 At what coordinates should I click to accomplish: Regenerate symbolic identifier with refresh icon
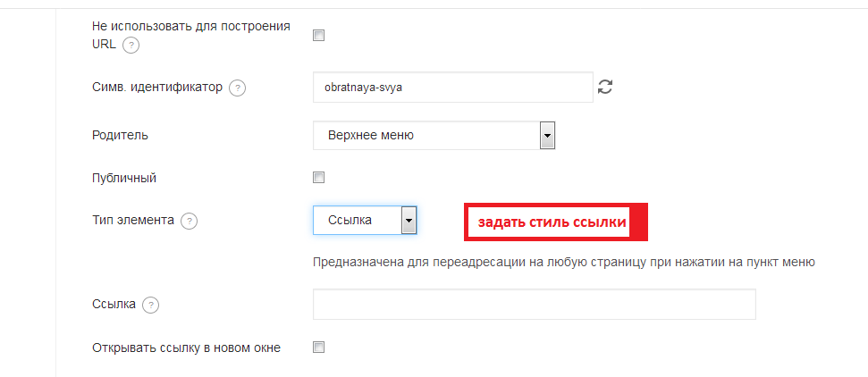click(605, 87)
